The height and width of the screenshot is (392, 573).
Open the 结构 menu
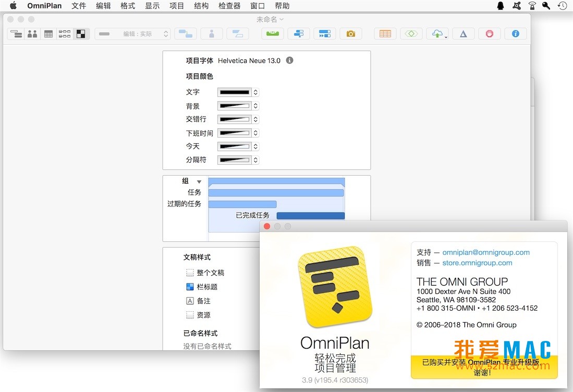(x=201, y=6)
